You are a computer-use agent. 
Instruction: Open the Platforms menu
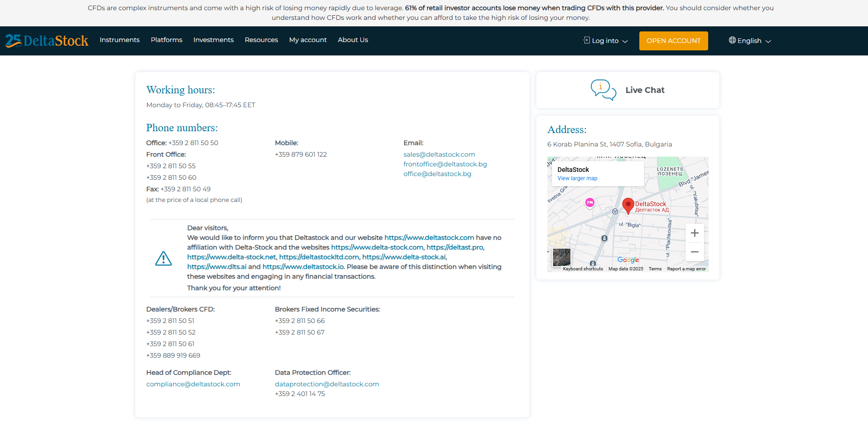tap(166, 40)
